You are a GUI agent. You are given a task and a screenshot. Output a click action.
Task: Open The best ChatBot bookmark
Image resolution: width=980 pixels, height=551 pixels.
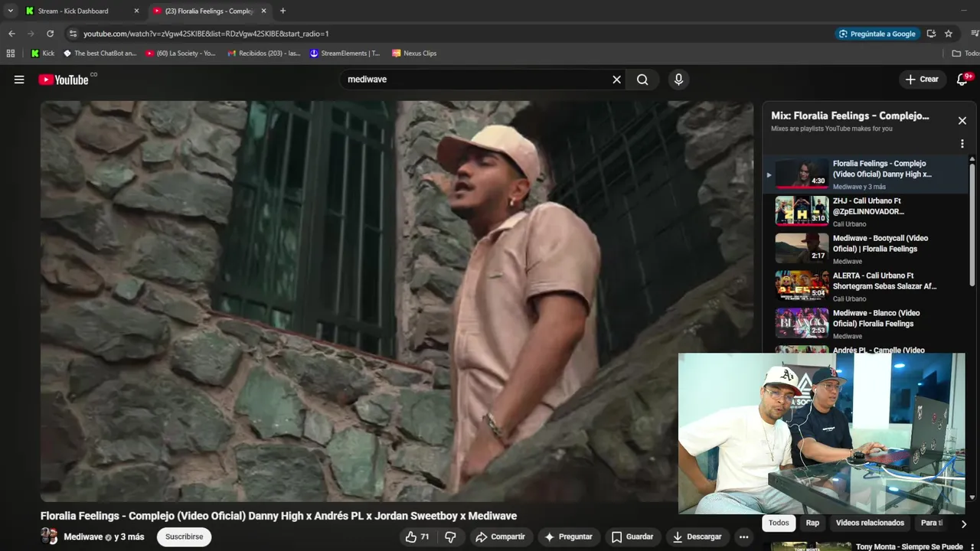tap(100, 54)
